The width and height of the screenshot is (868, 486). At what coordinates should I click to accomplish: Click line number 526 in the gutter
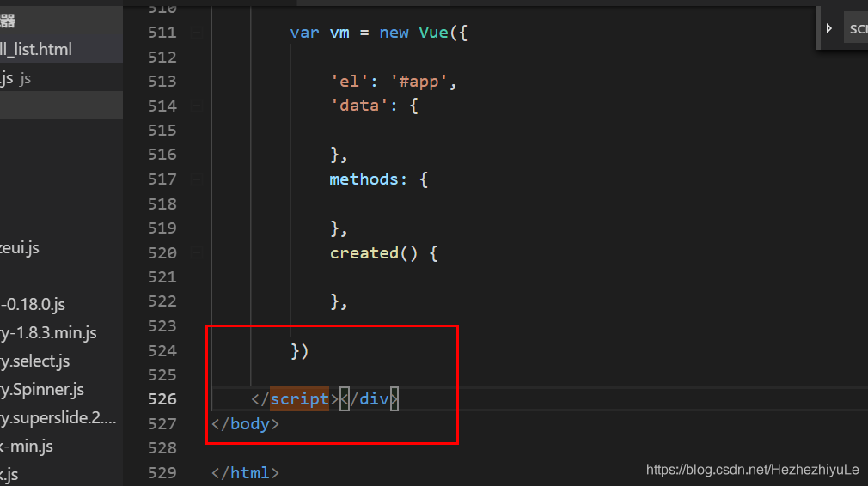coord(162,399)
